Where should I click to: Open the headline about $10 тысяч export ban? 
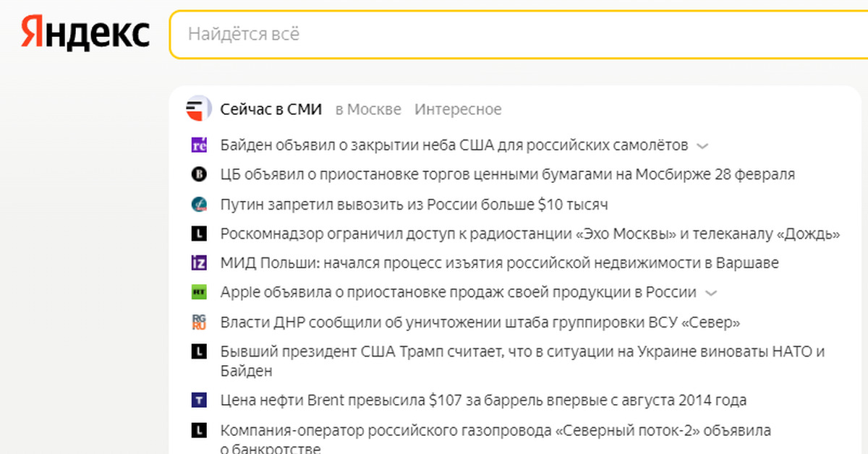click(414, 205)
